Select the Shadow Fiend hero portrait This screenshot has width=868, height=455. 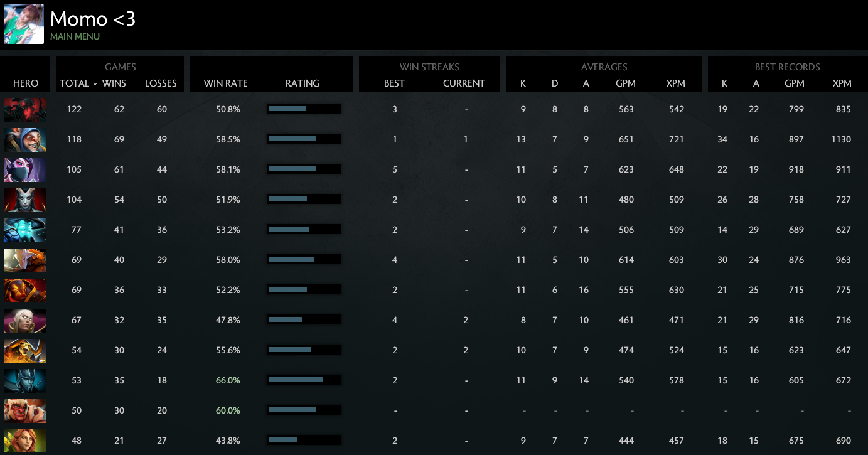pos(25,109)
